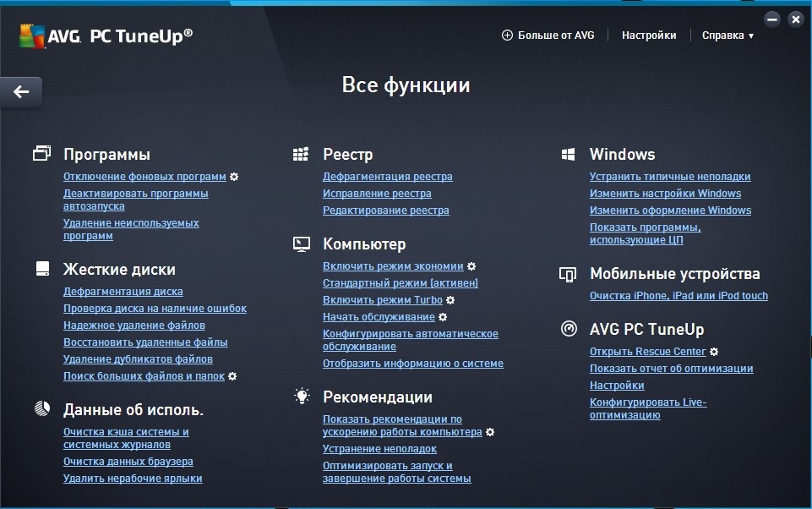812x509 pixels.
Task: Expand the Справка dropdown menu
Action: [x=728, y=36]
